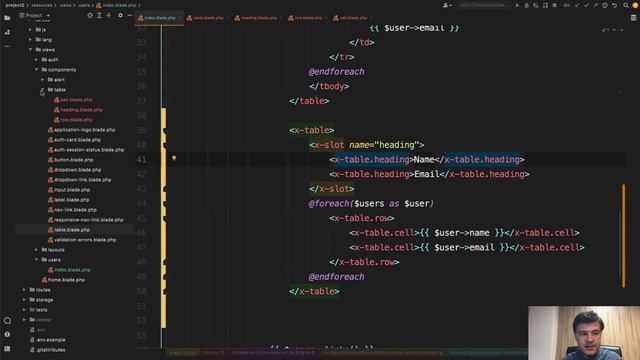640x360 pixels.
Task: Click the lightbulb intention icon on line 41
Action: pos(173,158)
